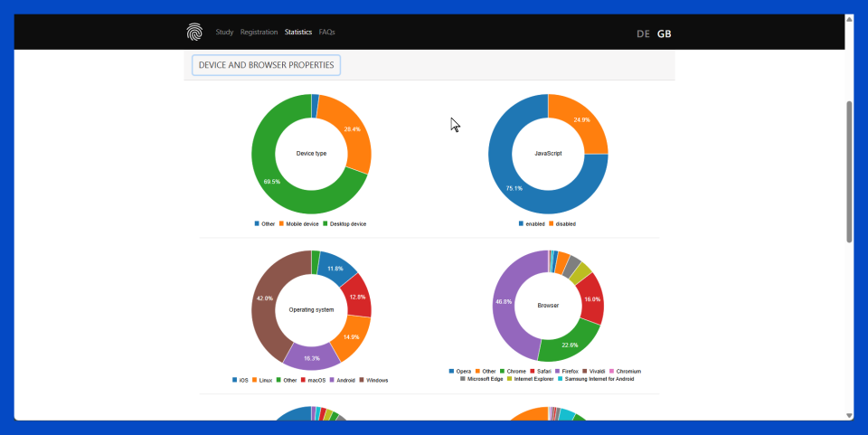Toggle Windows in Operating system legend

373,380
